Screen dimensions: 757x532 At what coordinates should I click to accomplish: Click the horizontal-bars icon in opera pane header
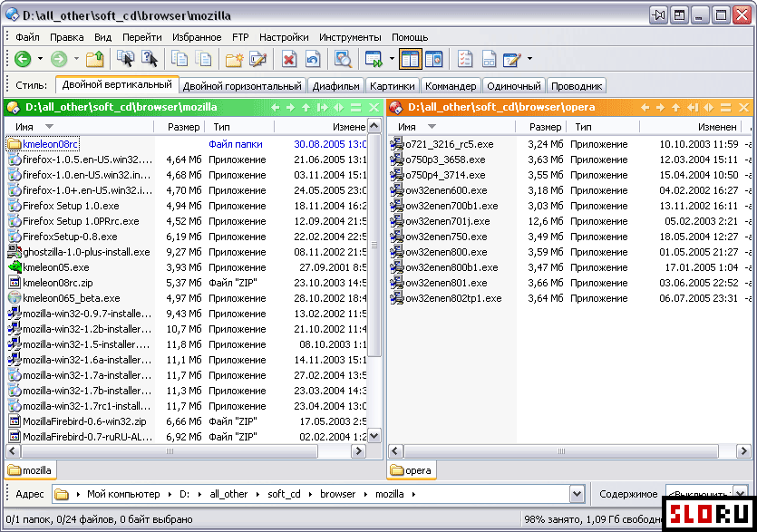725,107
